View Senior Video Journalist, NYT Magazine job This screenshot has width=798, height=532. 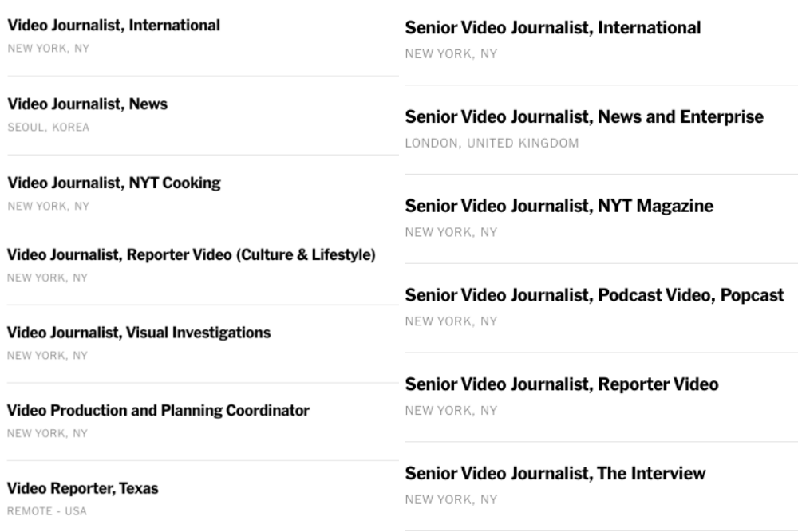(x=559, y=206)
